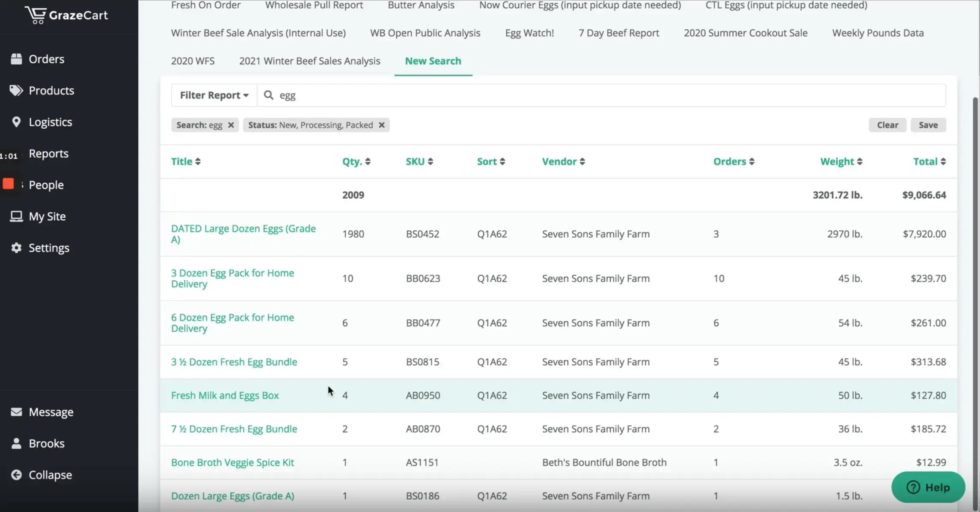Collapse the sidebar with arrow icon
The image size is (980, 512).
coord(16,475)
